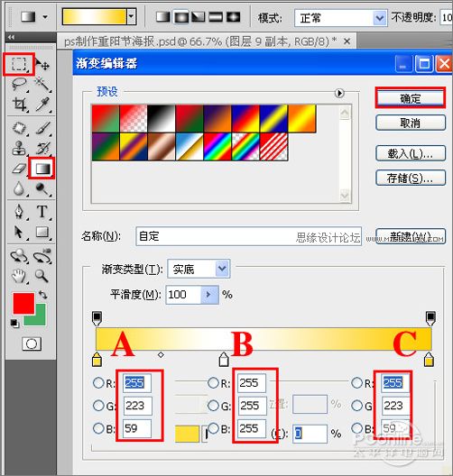Choose the black to white gradient preset

(162, 119)
